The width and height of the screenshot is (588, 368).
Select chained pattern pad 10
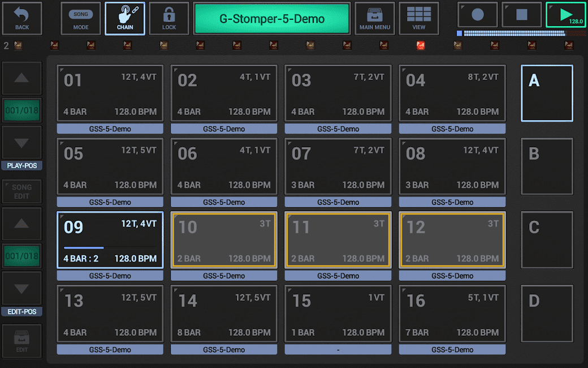coord(224,240)
